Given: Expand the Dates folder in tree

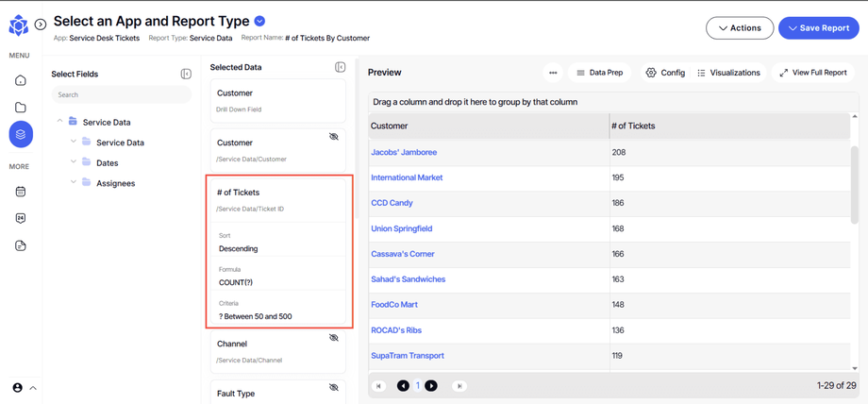Looking at the screenshot, I should 74,162.
